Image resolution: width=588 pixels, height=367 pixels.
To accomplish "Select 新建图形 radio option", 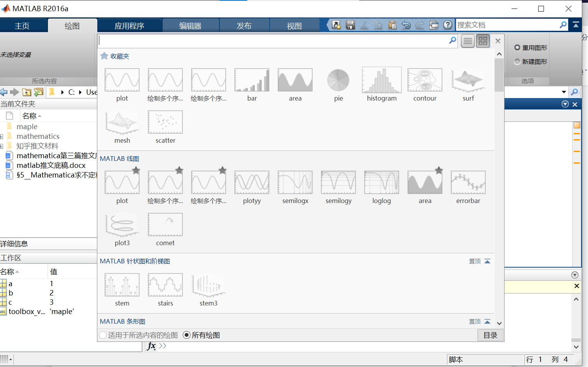I will tap(517, 61).
